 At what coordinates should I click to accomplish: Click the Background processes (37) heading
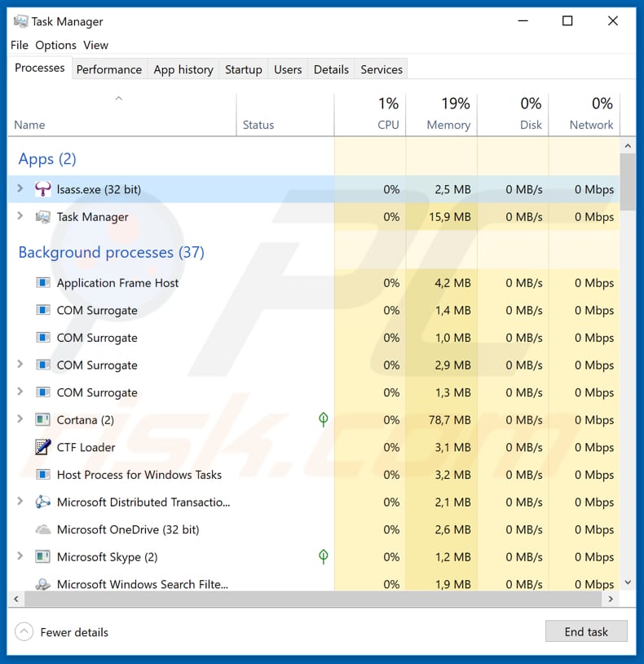click(x=112, y=252)
